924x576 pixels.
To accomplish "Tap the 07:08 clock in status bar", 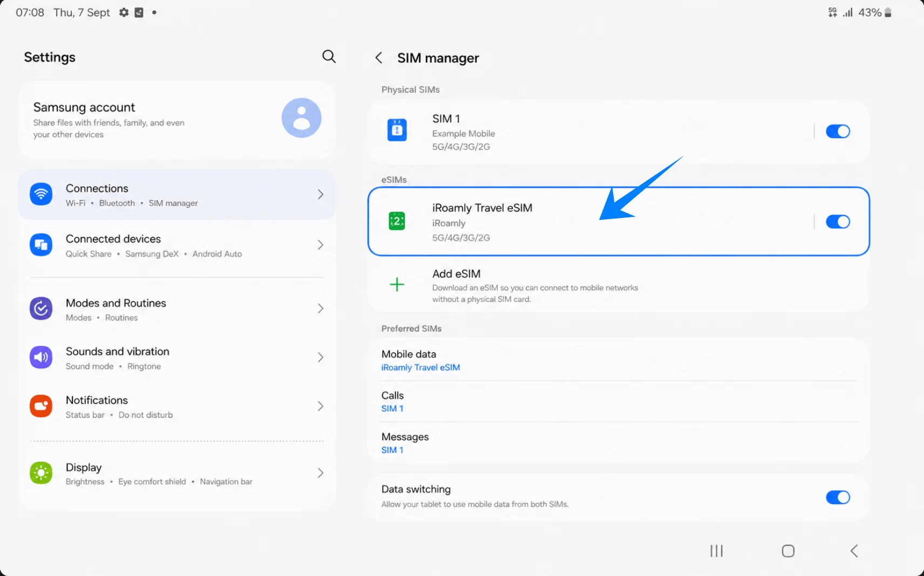I will pos(30,12).
